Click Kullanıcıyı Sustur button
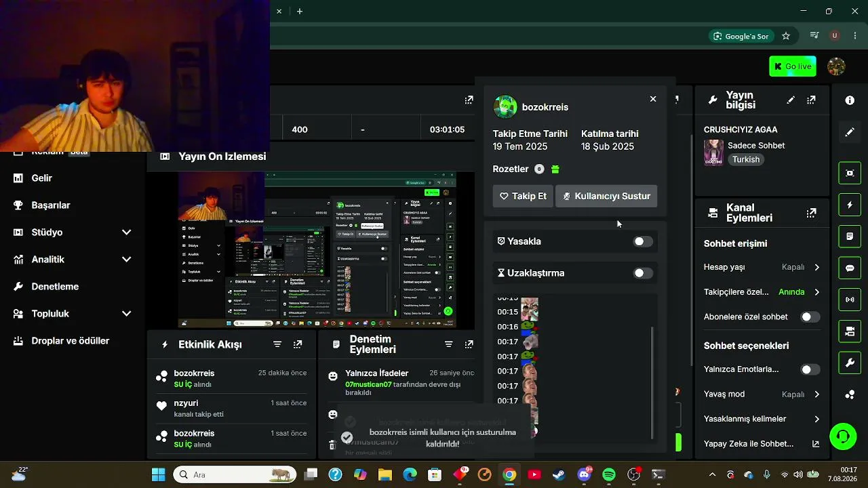 [606, 196]
